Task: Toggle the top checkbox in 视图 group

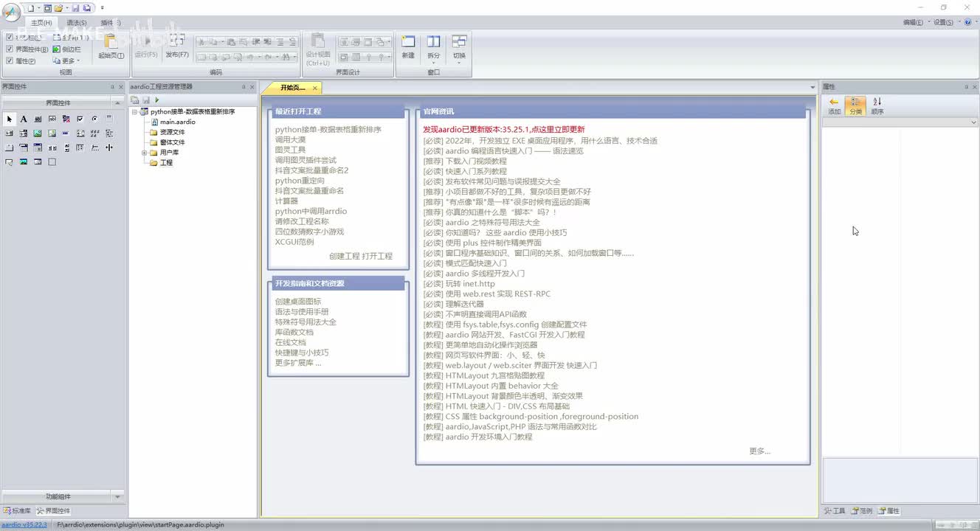Action: pyautogui.click(x=10, y=37)
